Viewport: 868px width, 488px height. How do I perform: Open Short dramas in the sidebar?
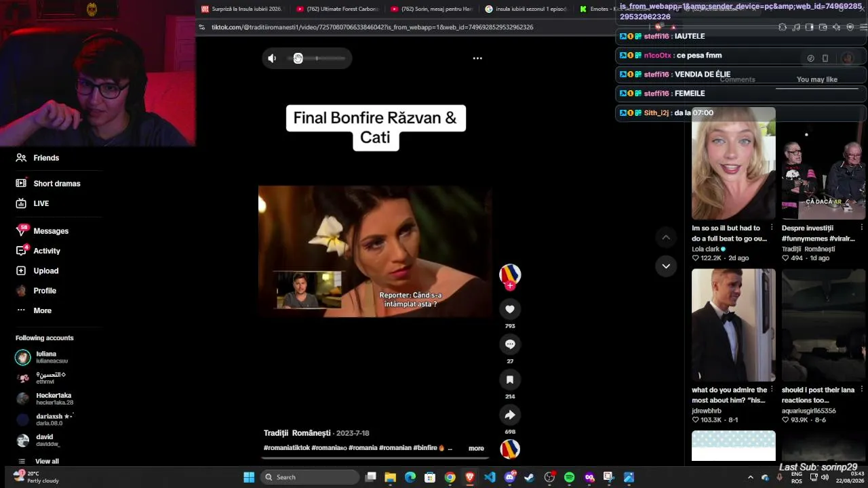pos(48,184)
